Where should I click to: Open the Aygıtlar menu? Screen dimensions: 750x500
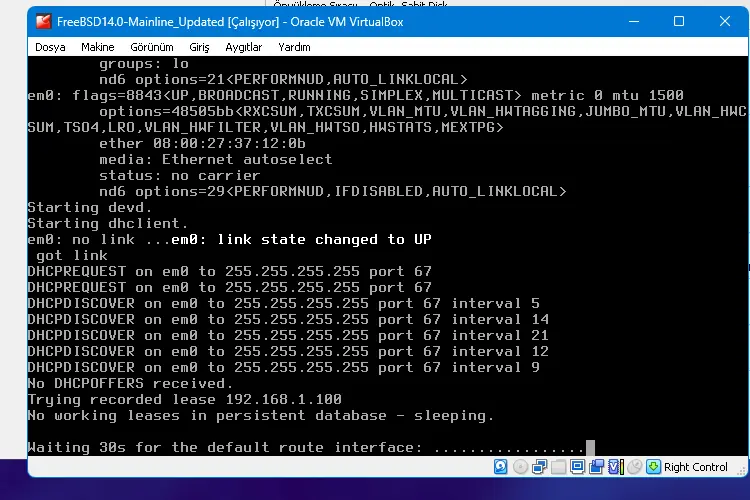243,47
